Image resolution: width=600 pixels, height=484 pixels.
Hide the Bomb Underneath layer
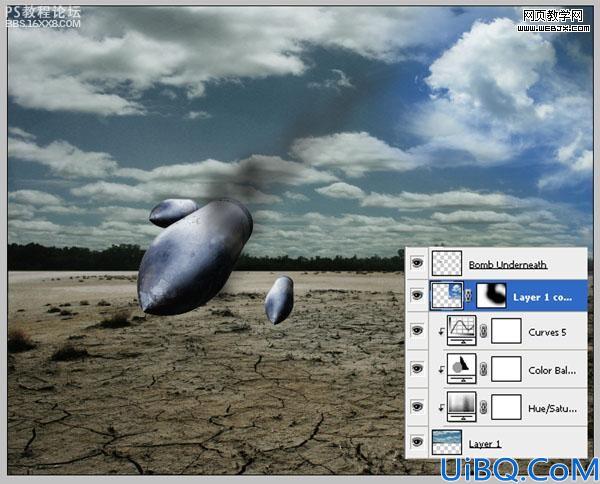pyautogui.click(x=417, y=263)
